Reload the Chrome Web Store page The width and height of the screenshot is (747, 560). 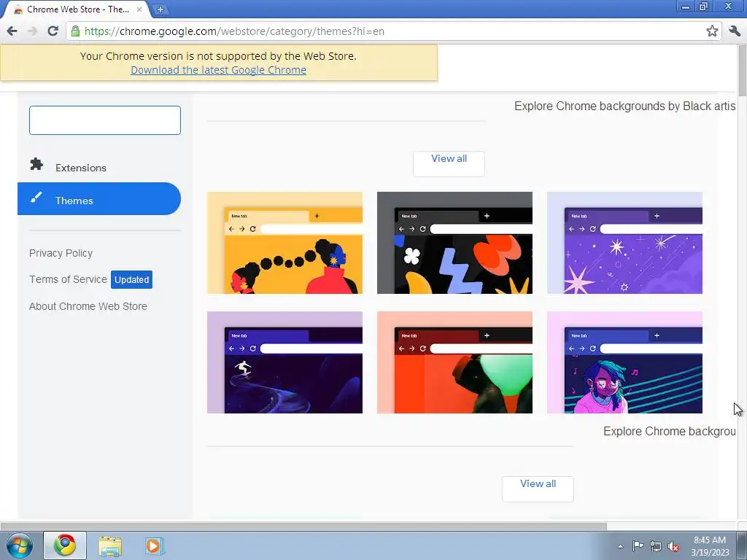pos(53,31)
